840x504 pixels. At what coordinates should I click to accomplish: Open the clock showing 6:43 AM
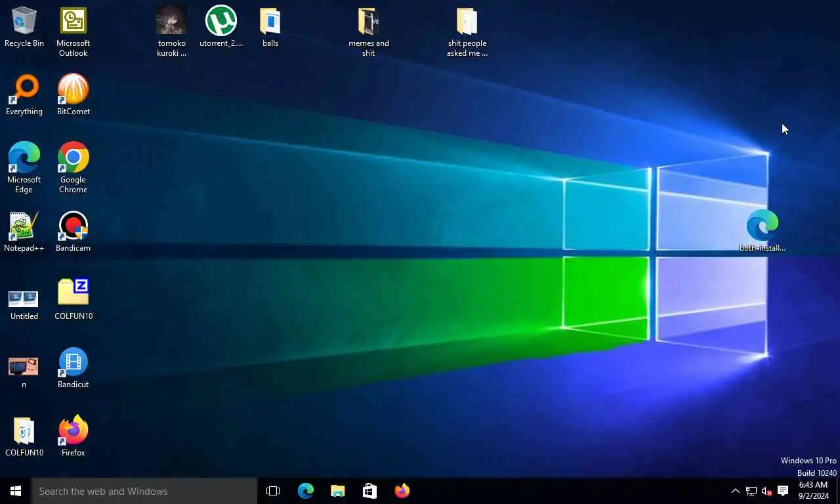coord(812,491)
